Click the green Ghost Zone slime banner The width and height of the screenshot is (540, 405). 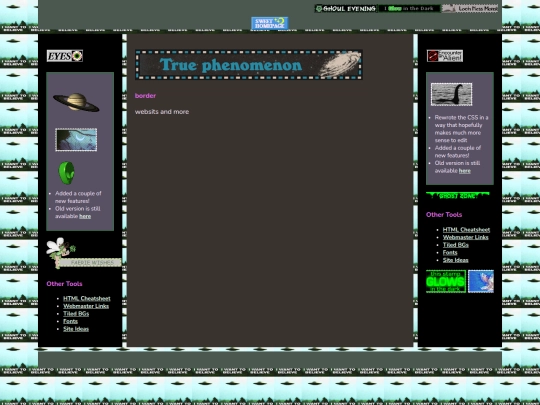(458, 196)
